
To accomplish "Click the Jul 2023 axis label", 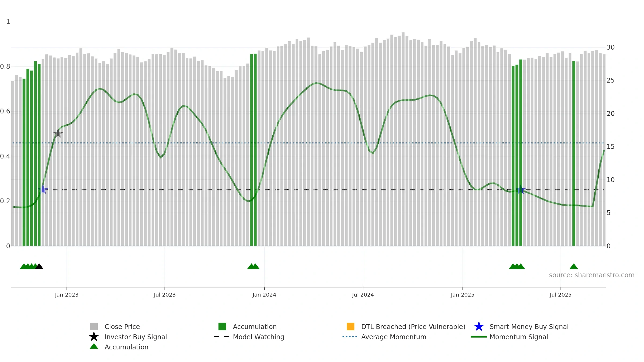I will (x=165, y=295).
